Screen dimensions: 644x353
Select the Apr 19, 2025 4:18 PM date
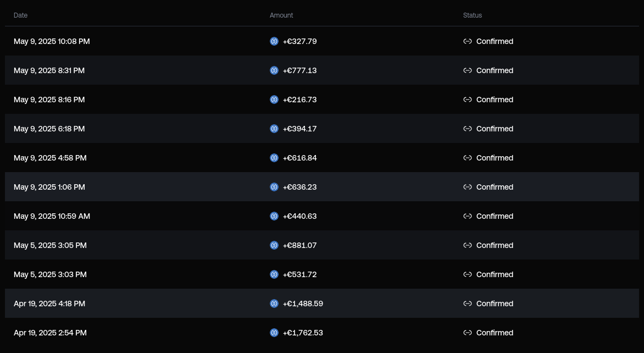(x=49, y=304)
